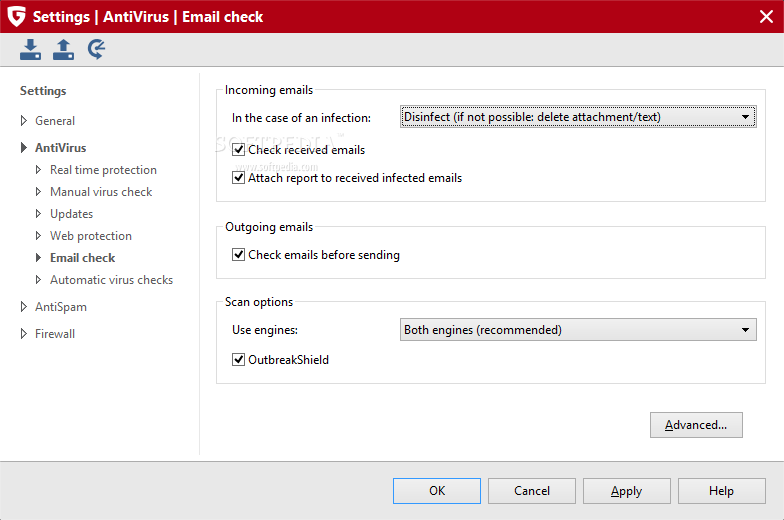Click the import settings download icon
The image size is (784, 520).
tap(30, 50)
